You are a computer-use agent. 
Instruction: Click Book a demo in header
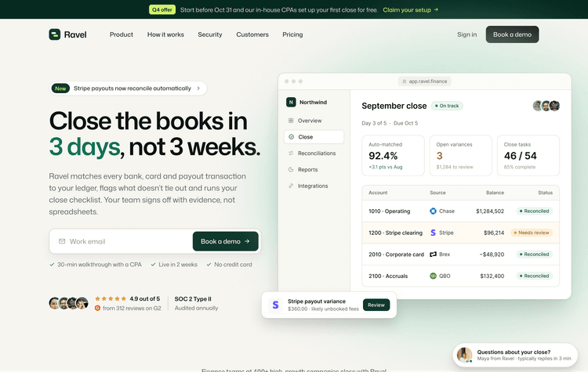tap(512, 34)
